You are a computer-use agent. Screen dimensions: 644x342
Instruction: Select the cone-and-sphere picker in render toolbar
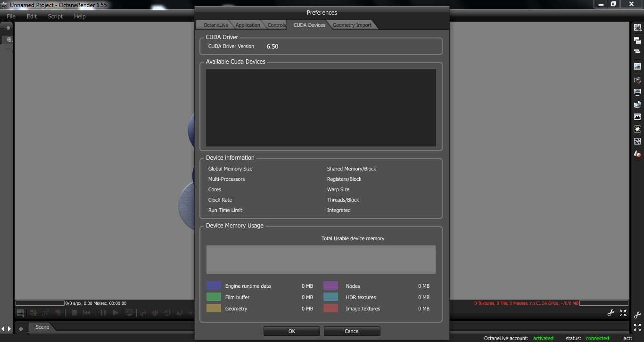coord(180,313)
